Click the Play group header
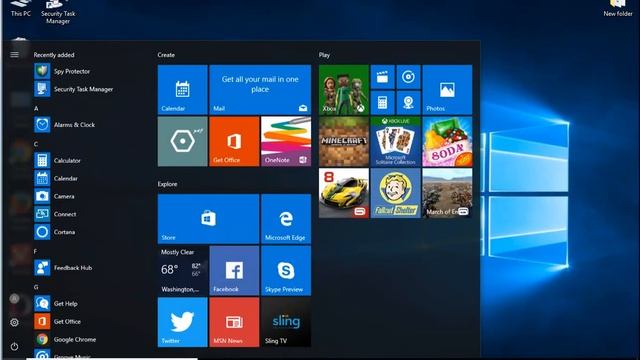The image size is (640, 360). coord(324,55)
